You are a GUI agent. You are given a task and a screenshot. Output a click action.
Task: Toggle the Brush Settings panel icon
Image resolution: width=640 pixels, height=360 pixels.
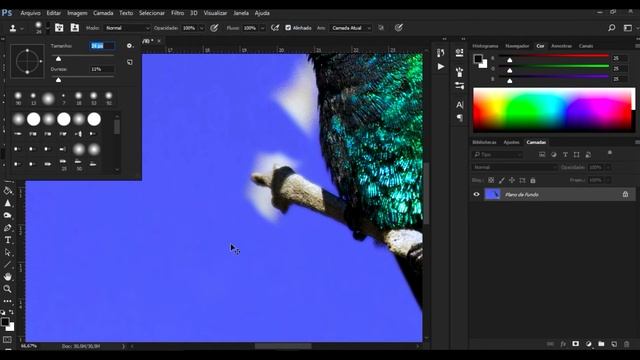click(x=59, y=28)
